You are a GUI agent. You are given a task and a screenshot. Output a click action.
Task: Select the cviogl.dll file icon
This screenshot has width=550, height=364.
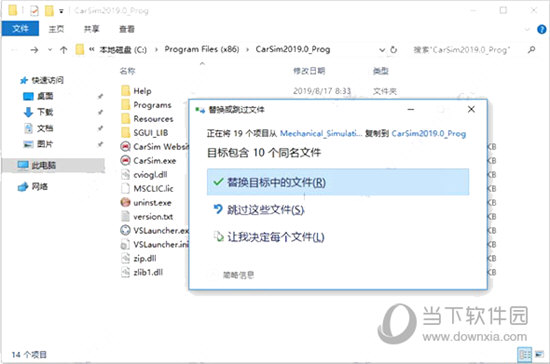(x=125, y=174)
